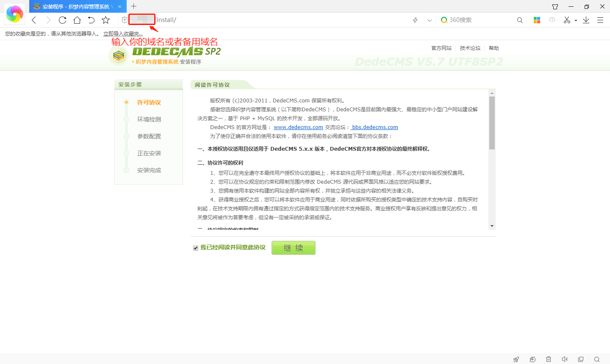Click the trash icon in status bar
The height and width of the screenshot is (364, 610).
[549, 359]
